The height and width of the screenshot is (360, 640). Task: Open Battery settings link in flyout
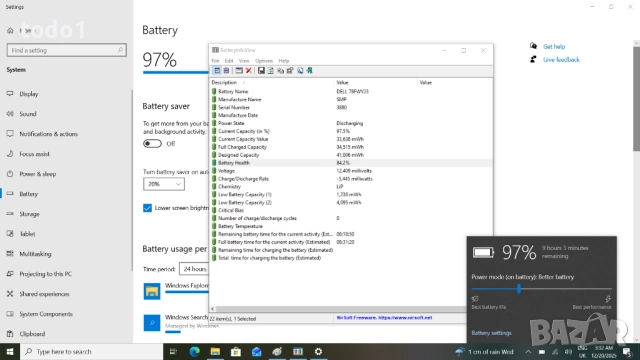coord(491,333)
